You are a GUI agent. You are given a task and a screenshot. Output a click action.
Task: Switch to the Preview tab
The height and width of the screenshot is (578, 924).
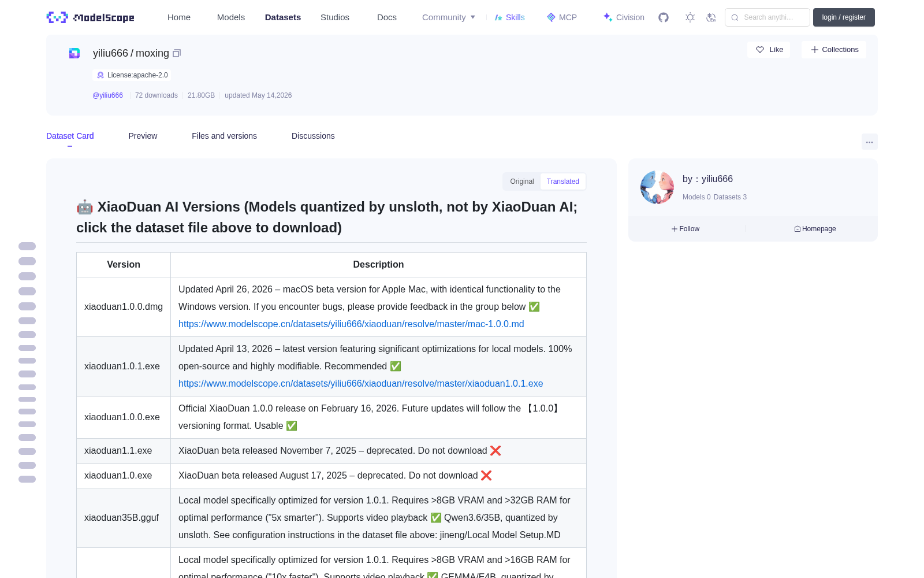click(x=143, y=136)
